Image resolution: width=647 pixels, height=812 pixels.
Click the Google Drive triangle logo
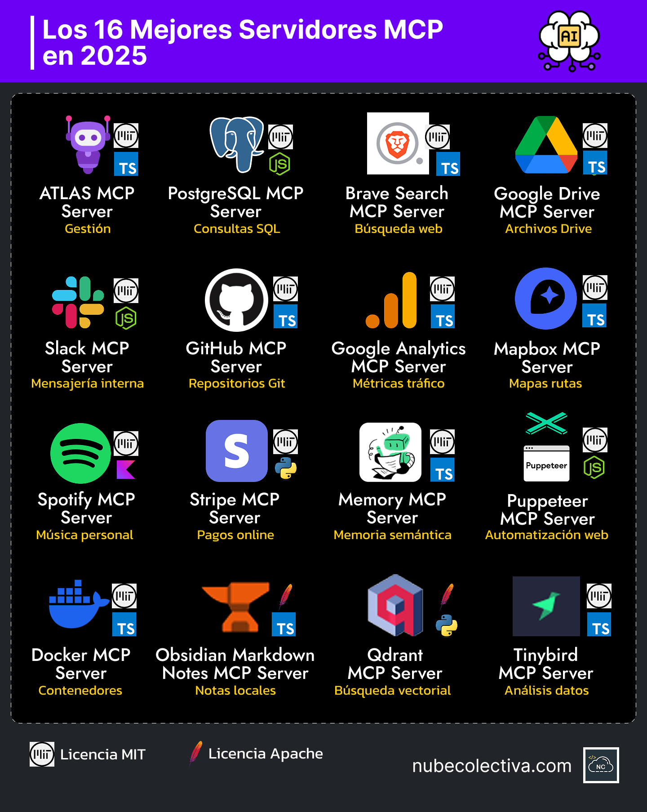point(546,145)
